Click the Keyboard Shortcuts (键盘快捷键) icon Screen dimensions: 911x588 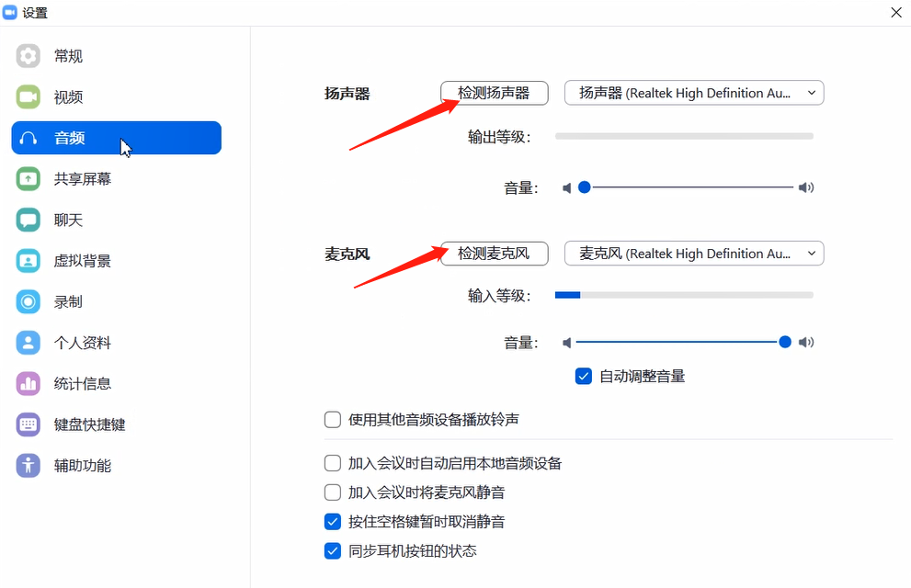tap(28, 424)
